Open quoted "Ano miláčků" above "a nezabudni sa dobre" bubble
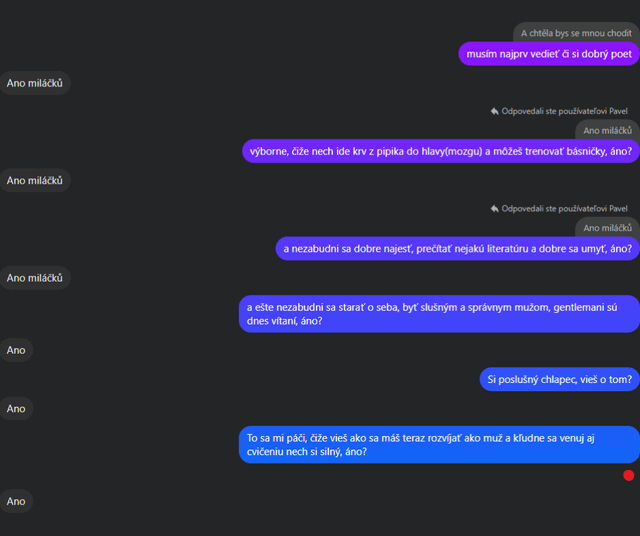 pos(606,228)
